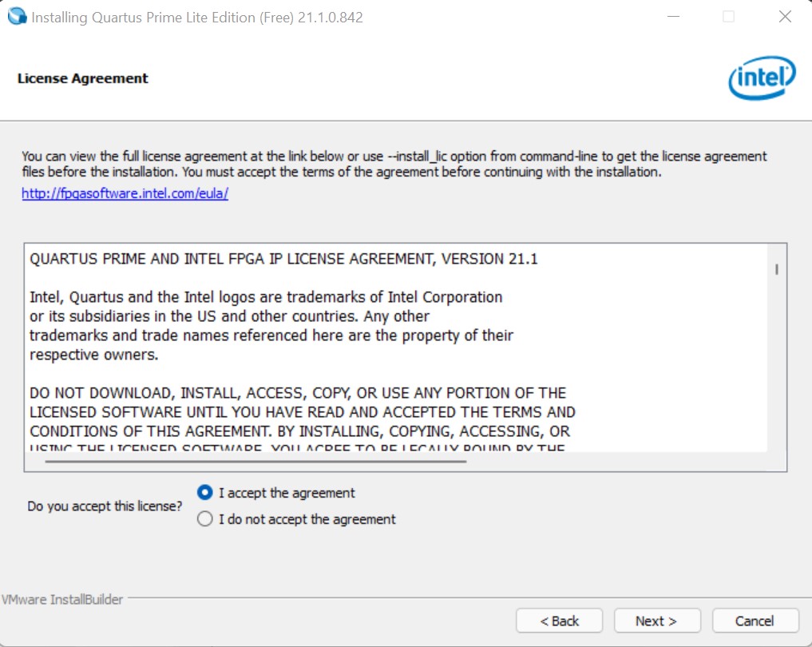Click the "License Agreement" page heading
This screenshot has height=647, width=812.
tap(82, 78)
